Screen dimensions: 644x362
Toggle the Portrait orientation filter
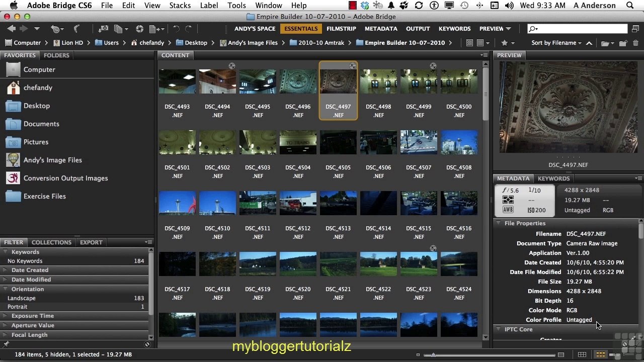click(75, 307)
